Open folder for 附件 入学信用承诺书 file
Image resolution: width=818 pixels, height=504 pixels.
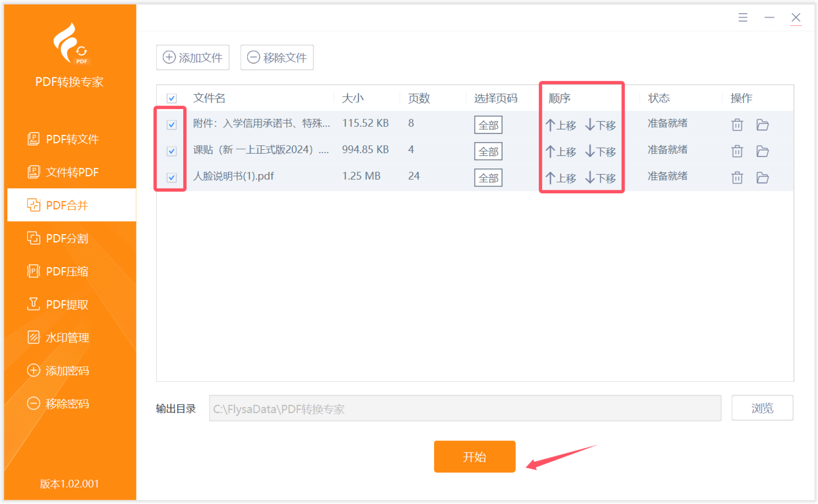point(762,125)
